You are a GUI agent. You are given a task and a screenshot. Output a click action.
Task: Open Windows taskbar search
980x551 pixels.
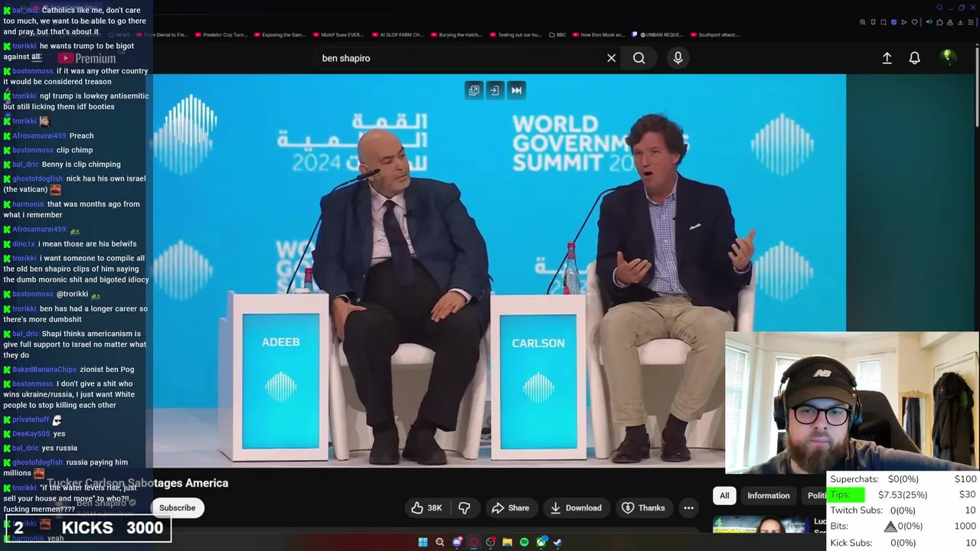(439, 542)
